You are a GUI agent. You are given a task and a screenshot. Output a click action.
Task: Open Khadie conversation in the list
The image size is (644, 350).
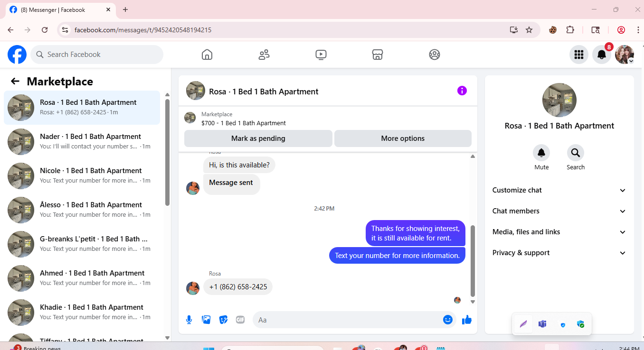[x=82, y=313]
